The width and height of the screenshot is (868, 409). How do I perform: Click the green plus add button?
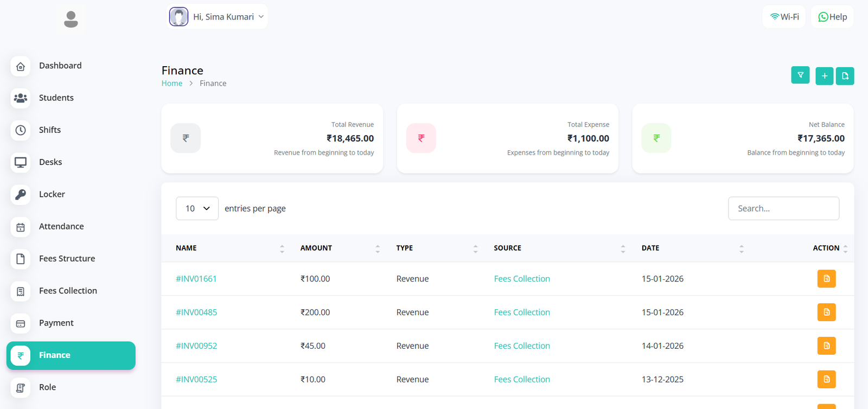[824, 76]
